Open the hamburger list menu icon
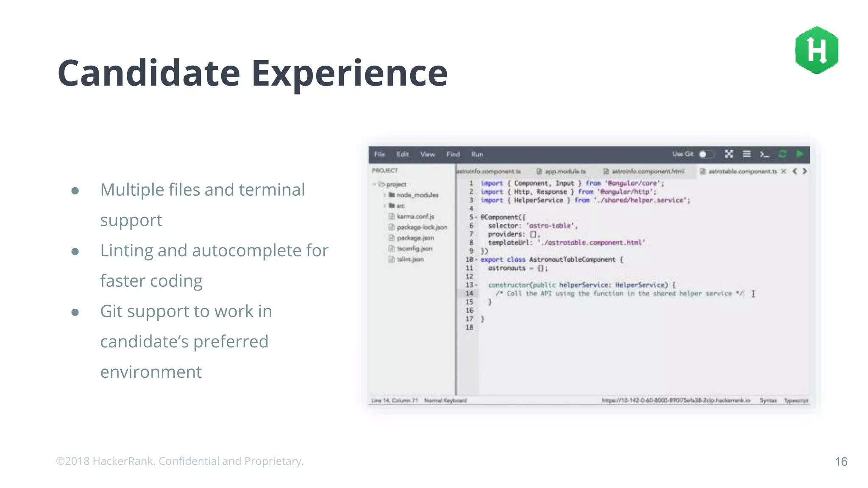The width and height of the screenshot is (868, 488). pyautogui.click(x=747, y=154)
